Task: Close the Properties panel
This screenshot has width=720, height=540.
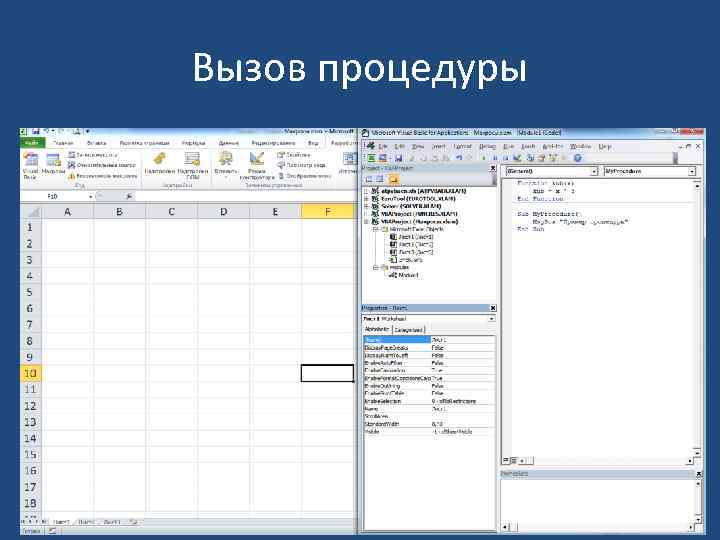Action: (493, 308)
